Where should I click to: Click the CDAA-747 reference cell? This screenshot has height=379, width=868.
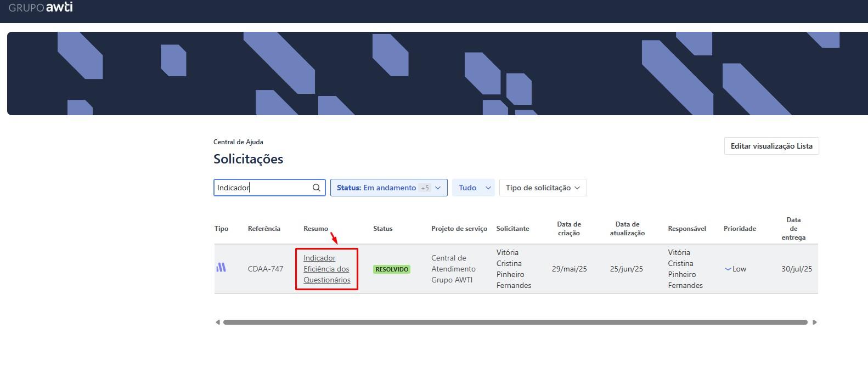click(266, 269)
